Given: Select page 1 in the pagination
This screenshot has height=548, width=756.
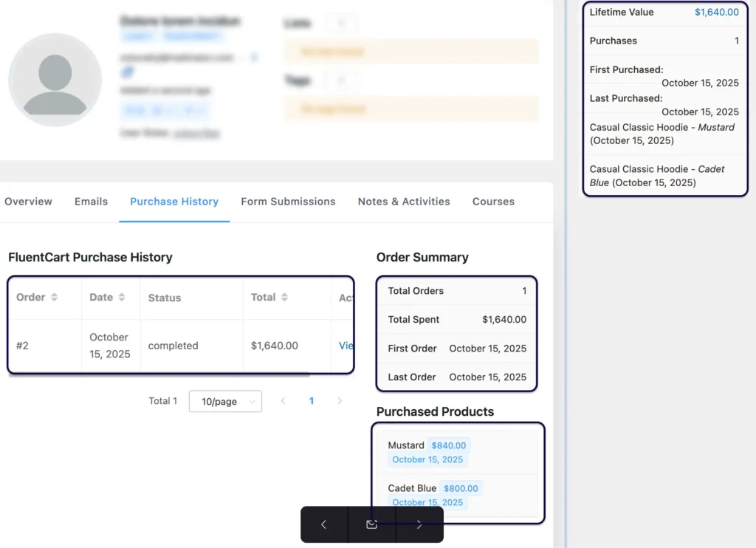Looking at the screenshot, I should pos(312,401).
